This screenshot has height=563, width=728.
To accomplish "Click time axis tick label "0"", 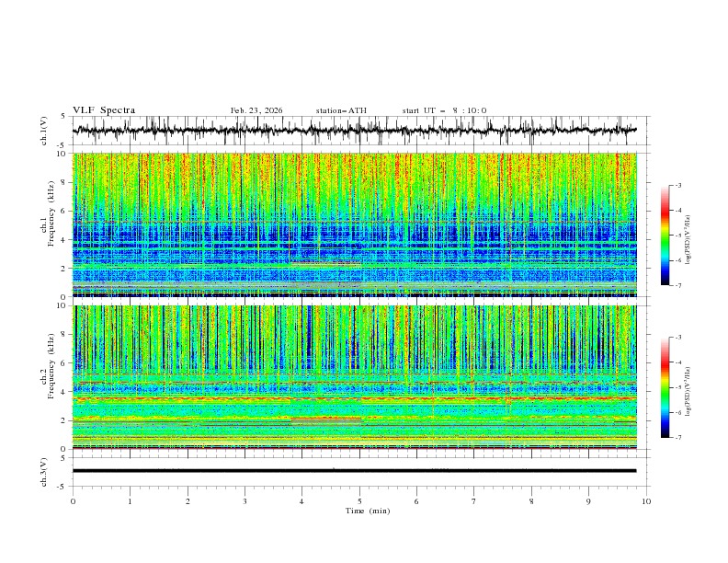I will [73, 501].
